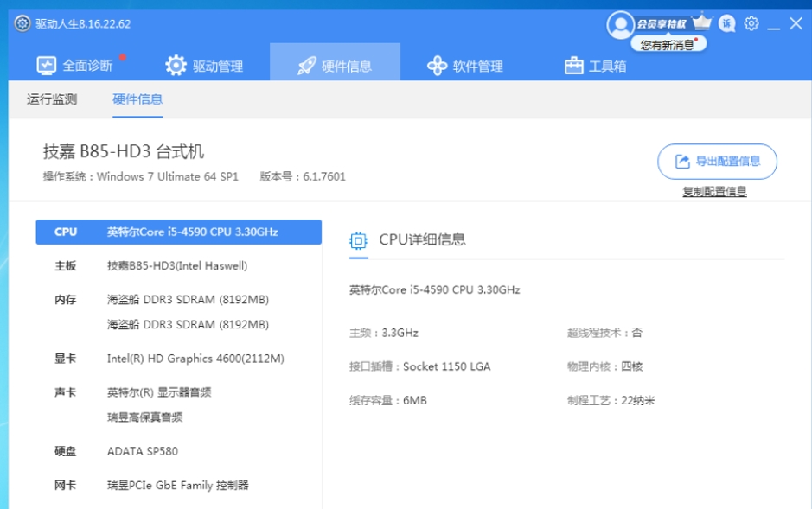This screenshot has height=509, width=812.
Task: Go to the 软件管理 tab
Action: coord(464,66)
